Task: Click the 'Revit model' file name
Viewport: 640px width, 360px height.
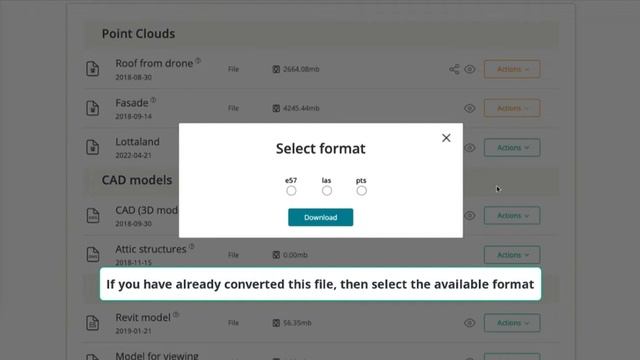Action: [x=143, y=317]
